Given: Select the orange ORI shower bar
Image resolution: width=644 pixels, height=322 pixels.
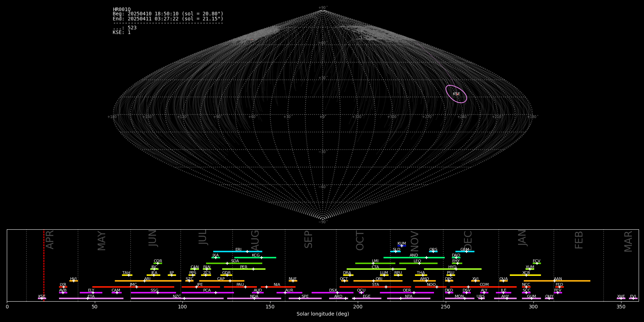Looking at the screenshot, I should (378, 281).
